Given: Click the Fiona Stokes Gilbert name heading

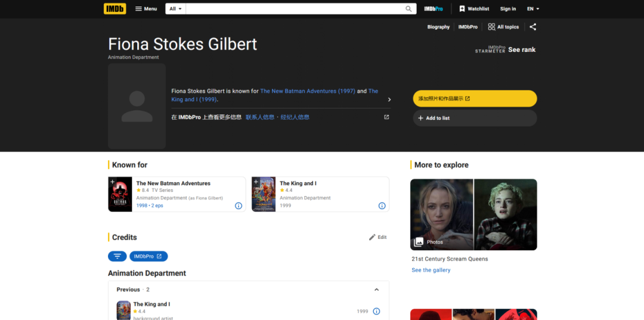Looking at the screenshot, I should pyautogui.click(x=182, y=44).
